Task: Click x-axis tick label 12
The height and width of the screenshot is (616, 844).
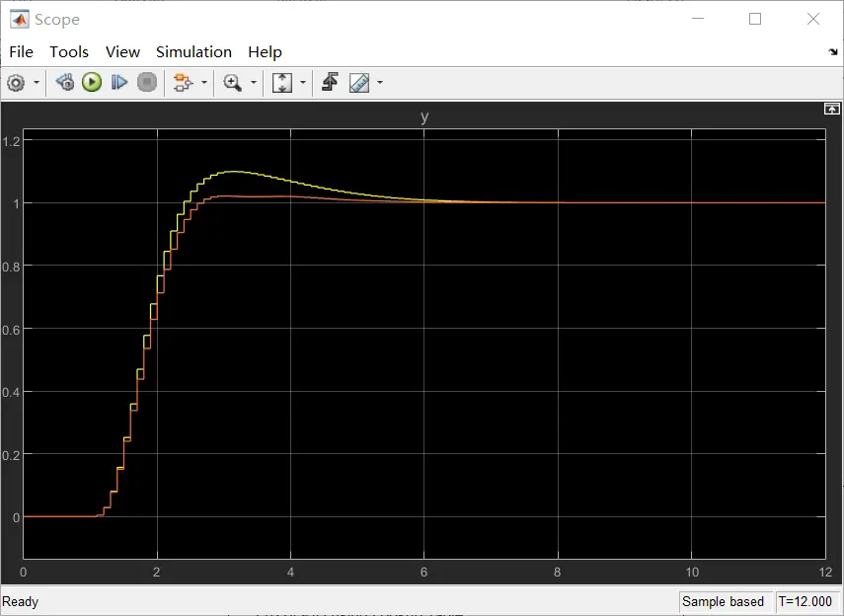Action: 825,572
